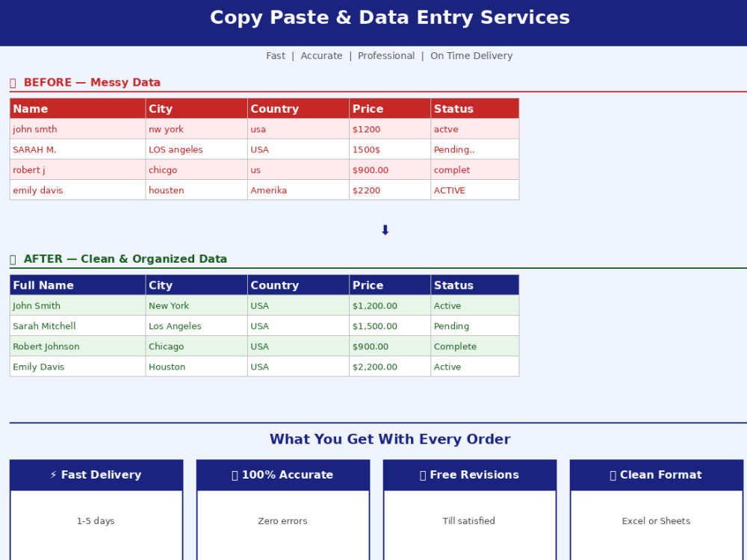Click the 'Fast Delivery' card header
Image resolution: width=747 pixels, height=560 pixels.
96,475
